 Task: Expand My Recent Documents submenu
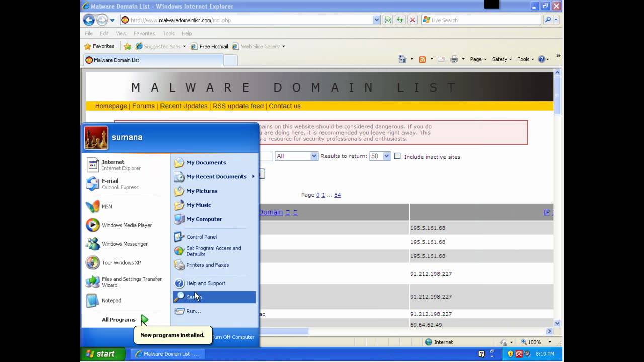pyautogui.click(x=214, y=177)
